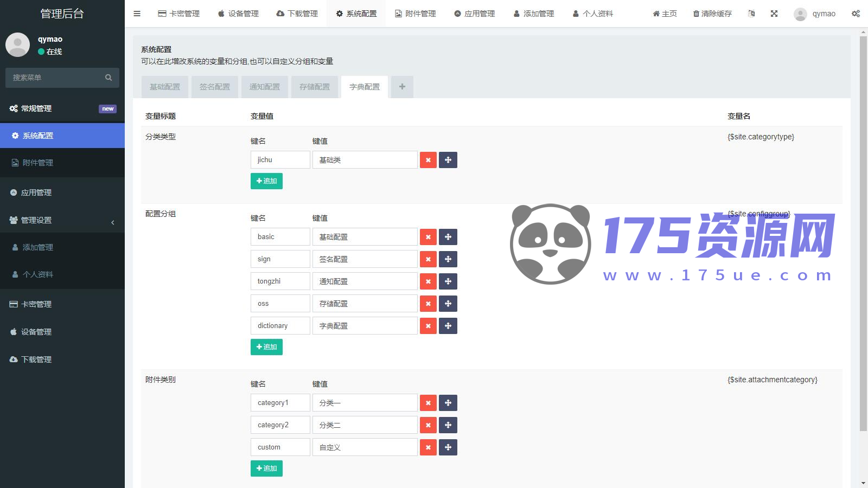Open 下载管理 in top navigation
This screenshot has width=868, height=488.
pyautogui.click(x=297, y=14)
